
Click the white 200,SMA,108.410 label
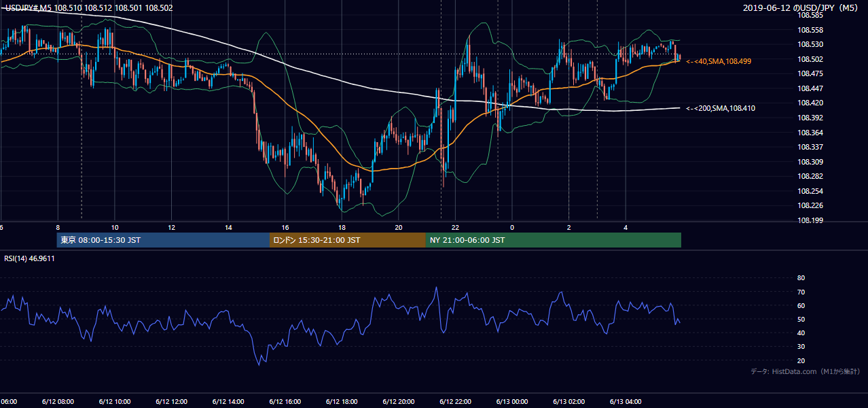pyautogui.click(x=721, y=108)
